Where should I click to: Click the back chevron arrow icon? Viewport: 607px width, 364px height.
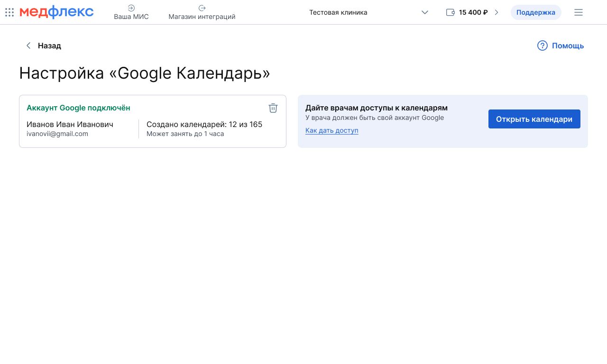point(28,45)
